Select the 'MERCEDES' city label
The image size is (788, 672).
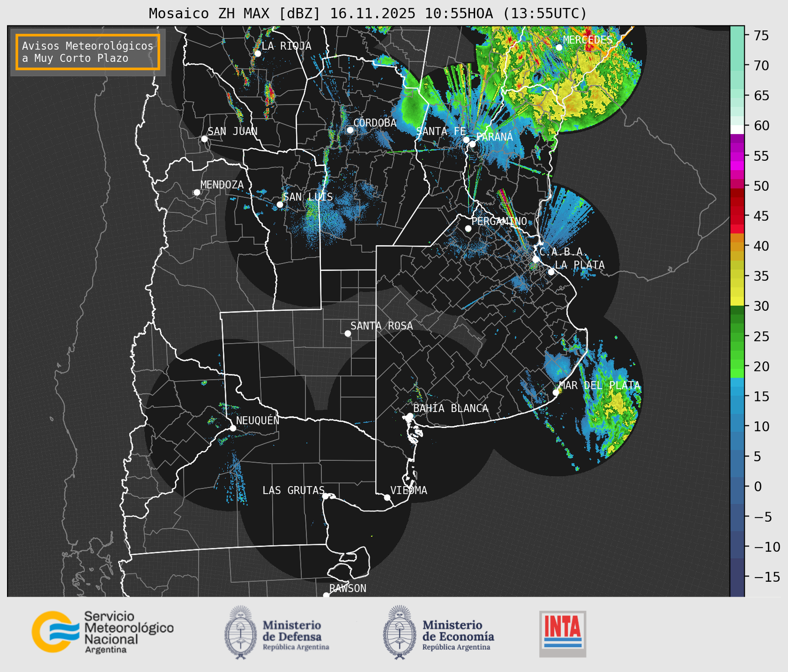588,40
